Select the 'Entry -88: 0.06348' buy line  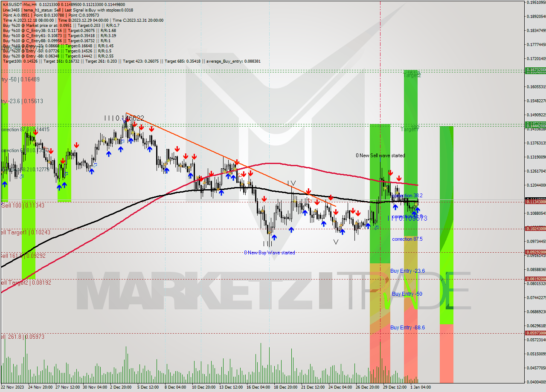tap(58, 56)
